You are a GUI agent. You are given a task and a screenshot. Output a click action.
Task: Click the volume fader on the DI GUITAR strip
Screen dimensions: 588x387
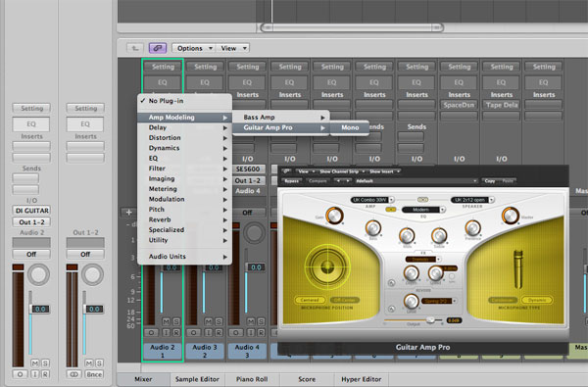click(x=30, y=309)
